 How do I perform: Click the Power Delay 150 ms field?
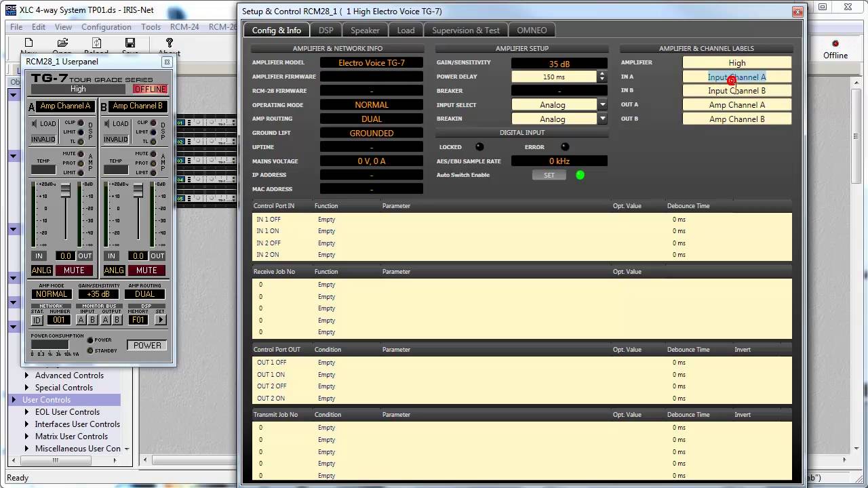pyautogui.click(x=554, y=77)
